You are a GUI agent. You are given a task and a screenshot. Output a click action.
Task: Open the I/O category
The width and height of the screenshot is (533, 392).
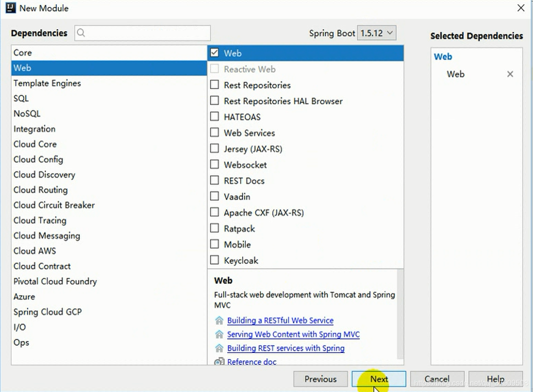pyautogui.click(x=109, y=327)
